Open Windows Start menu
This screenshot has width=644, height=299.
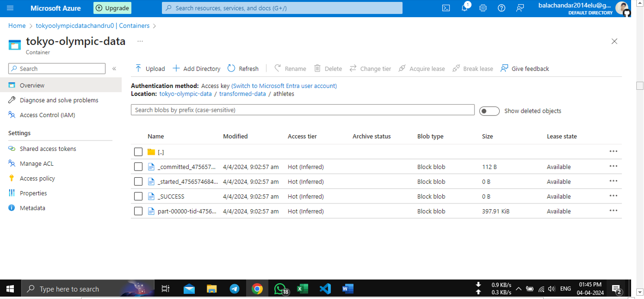coord(10,288)
